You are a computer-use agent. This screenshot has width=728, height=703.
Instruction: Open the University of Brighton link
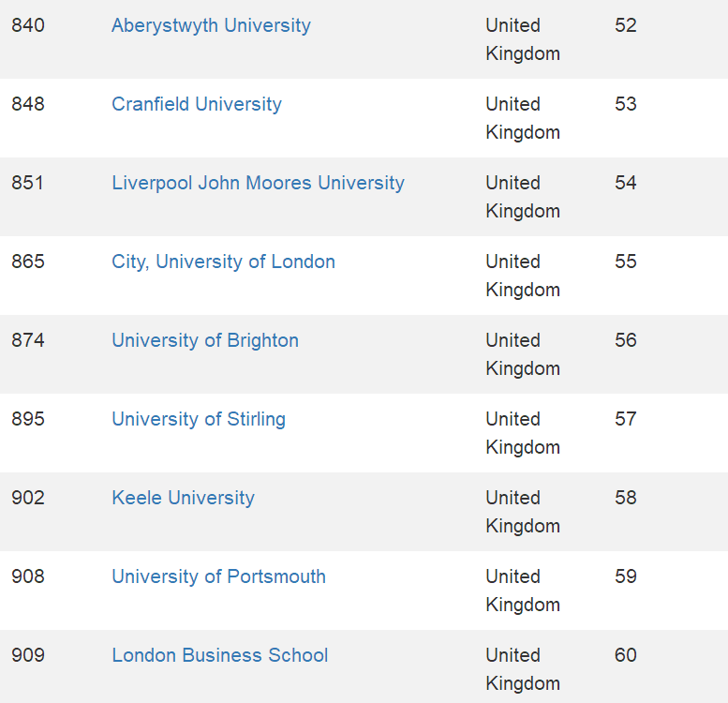click(x=205, y=340)
